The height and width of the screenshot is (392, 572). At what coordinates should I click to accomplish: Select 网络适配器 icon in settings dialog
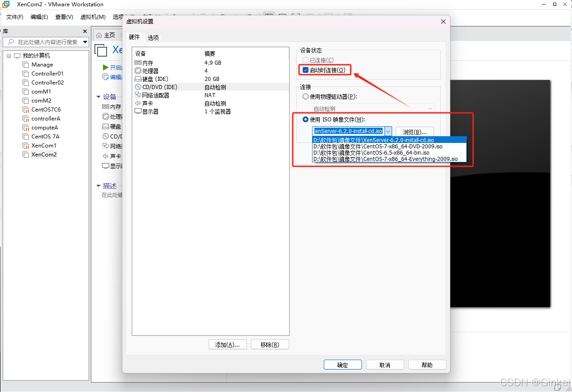[138, 95]
